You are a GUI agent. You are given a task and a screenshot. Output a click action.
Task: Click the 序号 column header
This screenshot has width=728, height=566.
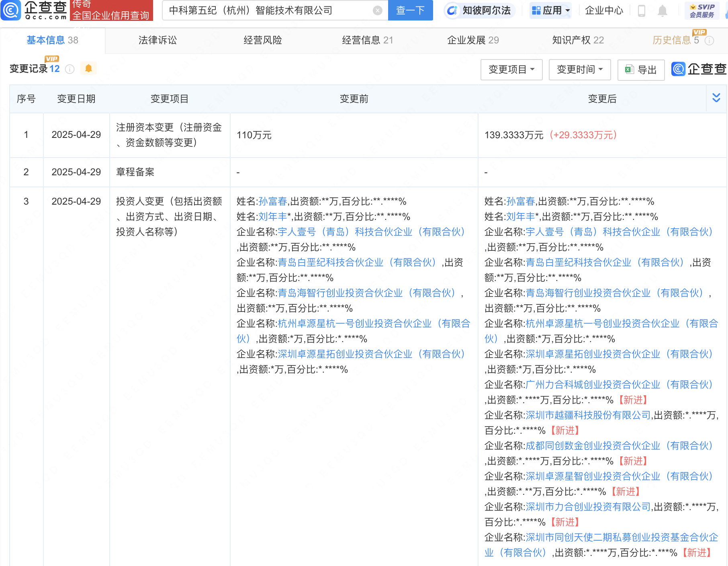tap(26, 99)
